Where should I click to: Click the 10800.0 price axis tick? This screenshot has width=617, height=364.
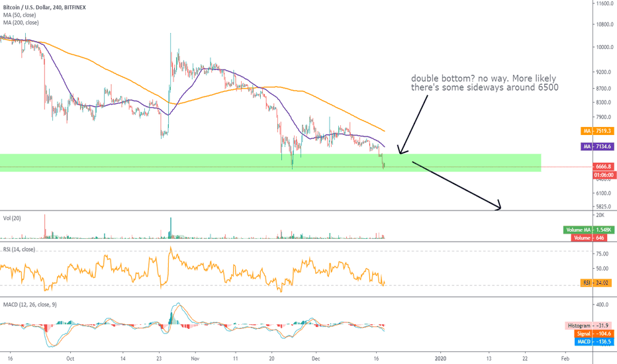tap(604, 24)
